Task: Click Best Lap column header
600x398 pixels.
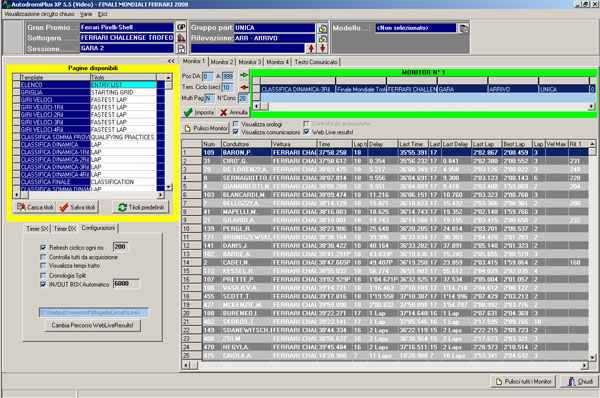Action: 517,144
